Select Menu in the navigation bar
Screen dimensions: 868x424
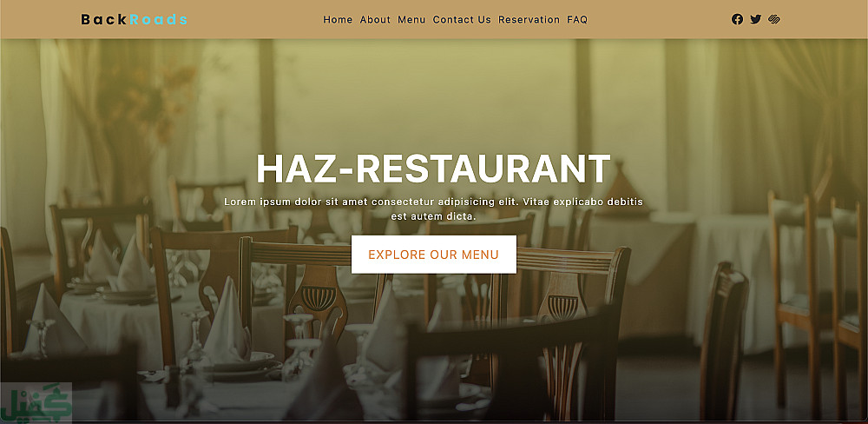pyautogui.click(x=411, y=19)
